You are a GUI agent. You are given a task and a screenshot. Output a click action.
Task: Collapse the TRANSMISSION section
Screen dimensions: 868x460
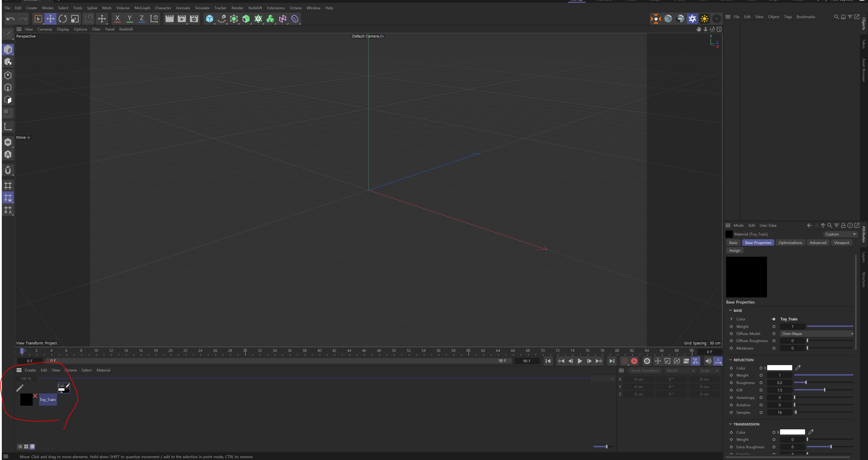731,424
